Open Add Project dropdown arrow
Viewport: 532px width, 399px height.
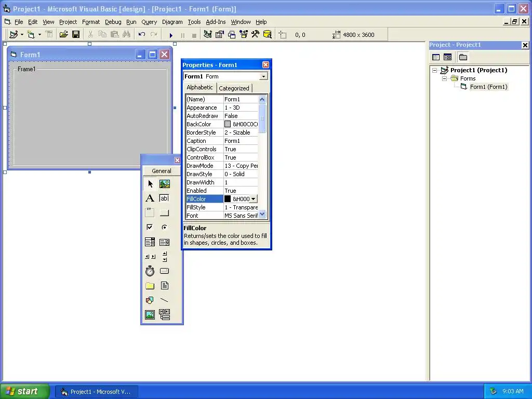(x=22, y=35)
